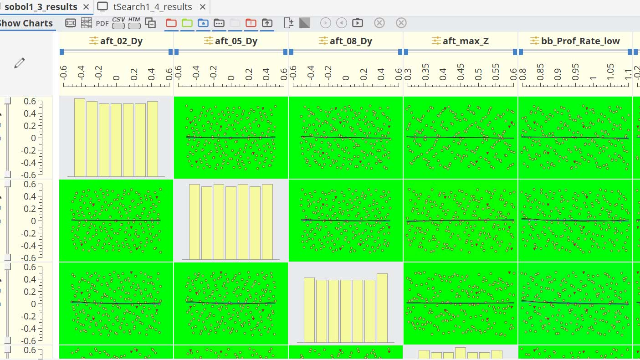Switch to the tSearch1_4_results tab
640x360 pixels.
click(x=152, y=7)
